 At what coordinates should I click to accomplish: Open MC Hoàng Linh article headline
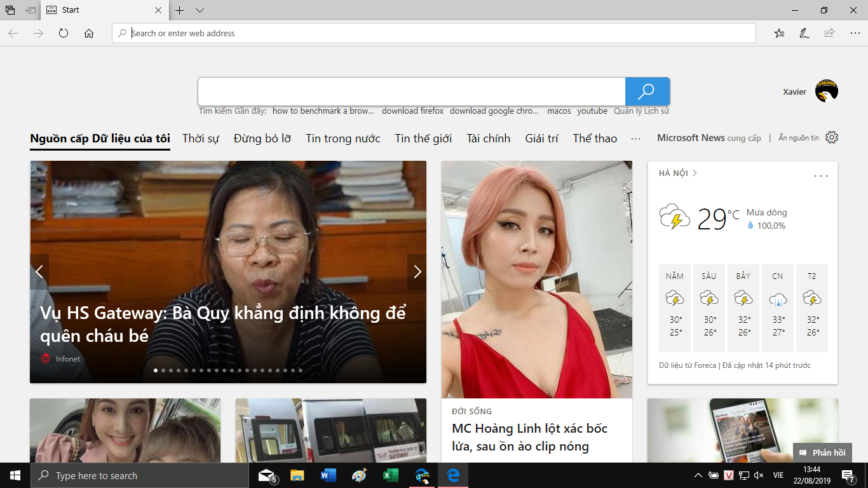click(x=529, y=437)
